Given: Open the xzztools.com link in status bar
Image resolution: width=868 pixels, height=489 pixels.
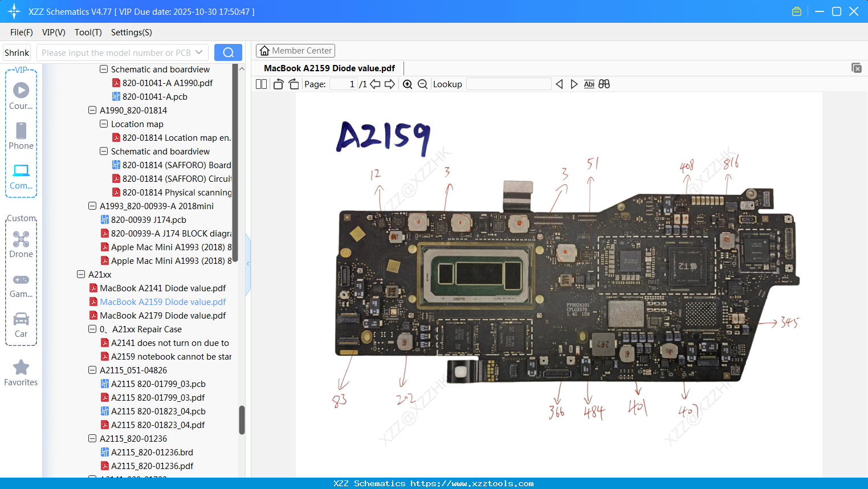Looking at the screenshot, I should click(x=472, y=483).
